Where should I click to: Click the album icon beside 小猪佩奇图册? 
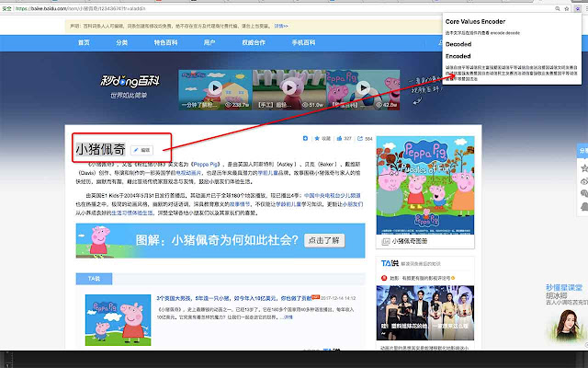click(386, 241)
